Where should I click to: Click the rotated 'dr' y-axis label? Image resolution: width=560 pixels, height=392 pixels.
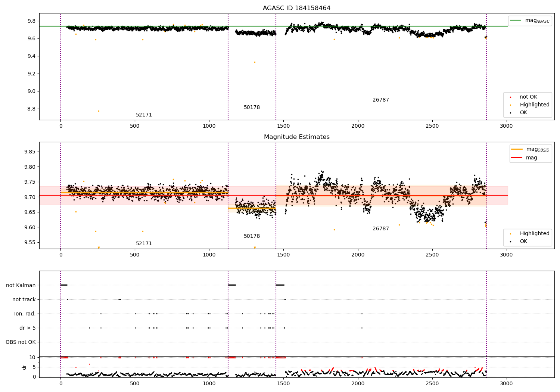tap(24, 367)
